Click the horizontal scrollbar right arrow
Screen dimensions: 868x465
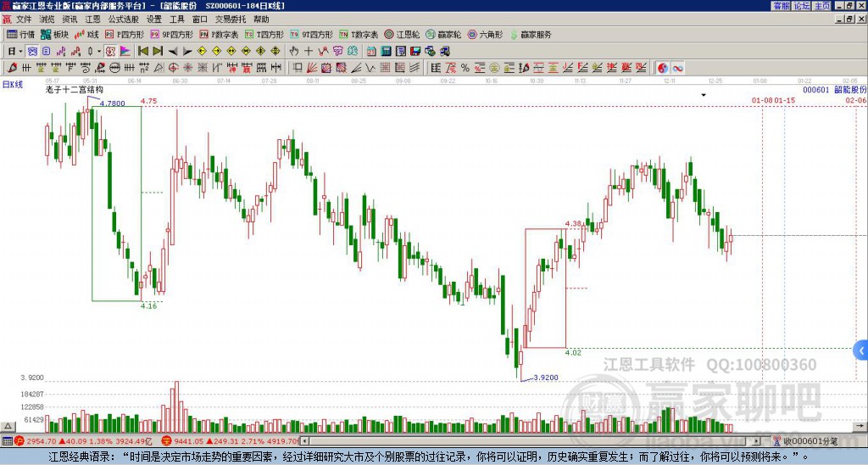tap(757, 441)
